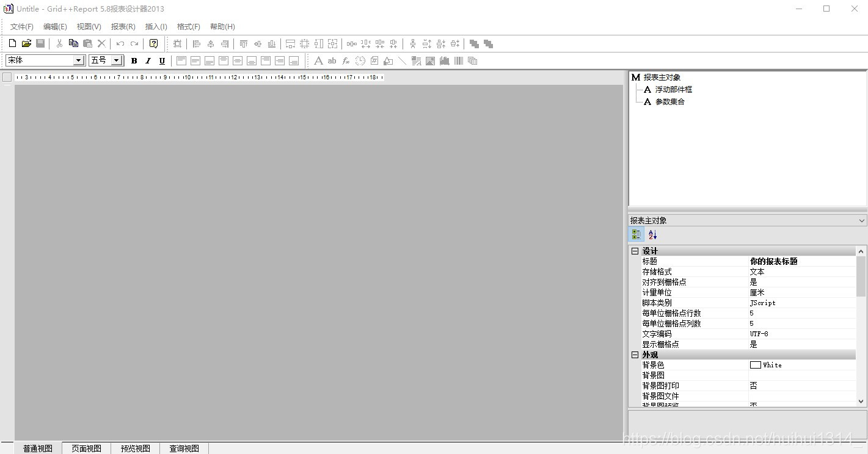
Task: Save the report with the disk icon
Action: [40, 43]
